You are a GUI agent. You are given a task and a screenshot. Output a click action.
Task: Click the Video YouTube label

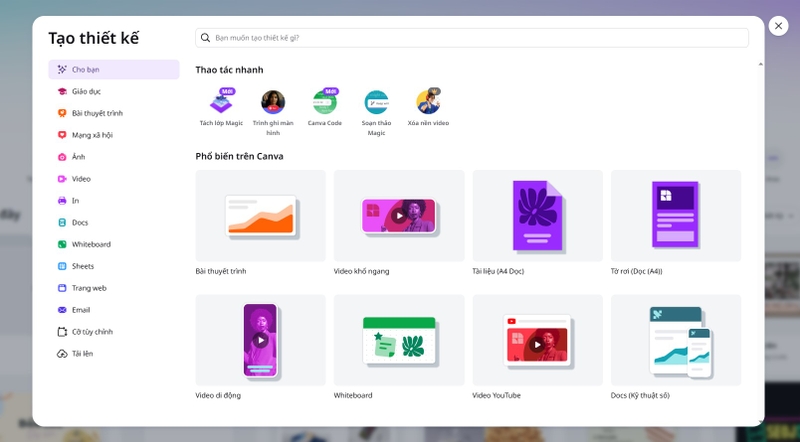496,396
